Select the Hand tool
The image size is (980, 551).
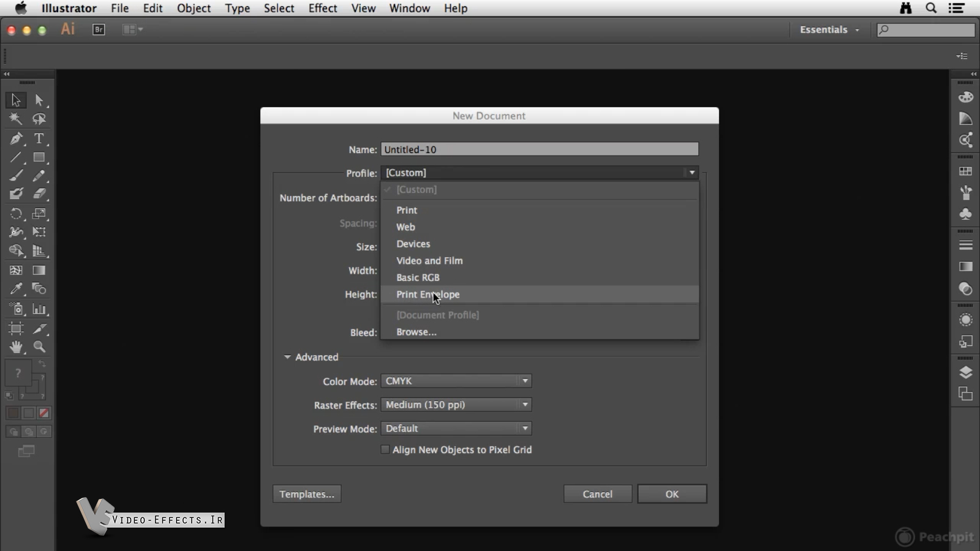16,347
